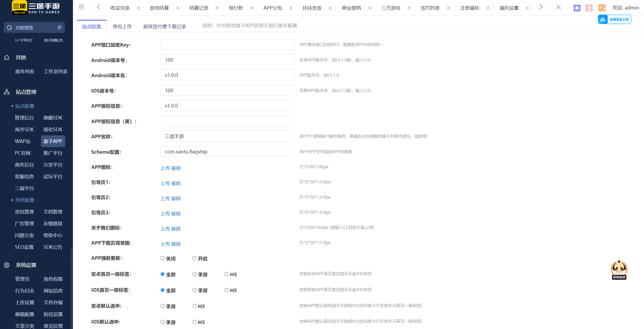Screen dimensions: 644x329
Task: Click the pink trash clear-cache icon
Action: click(589, 8)
